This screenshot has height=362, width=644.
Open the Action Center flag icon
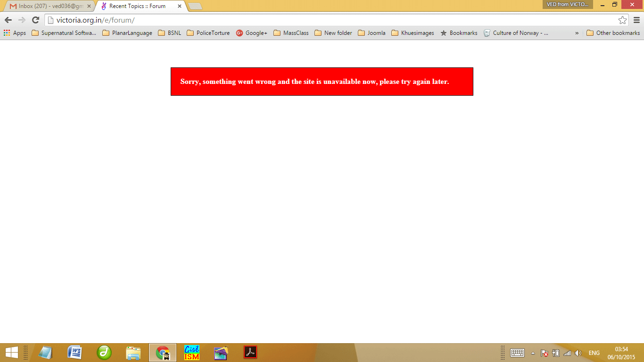[545, 353]
